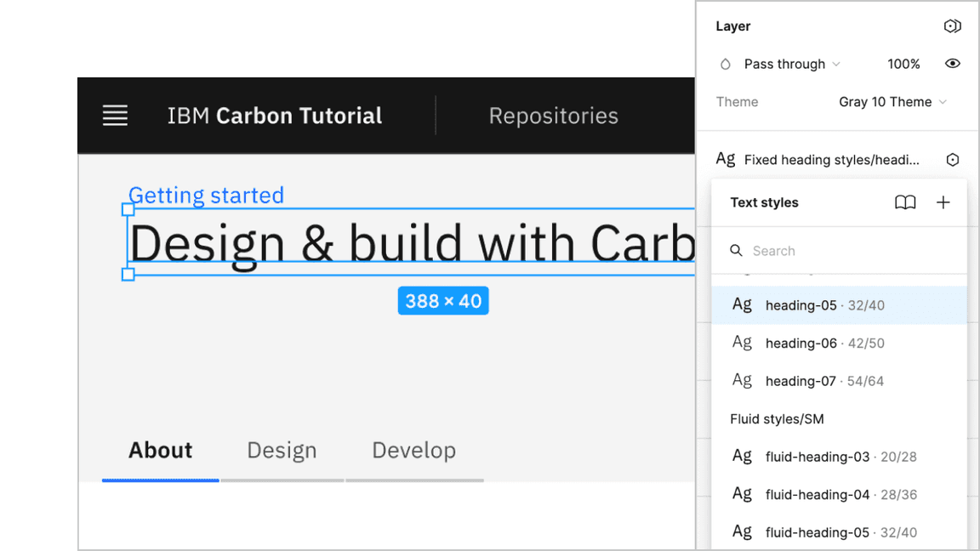Click the blend mode droplet icon
This screenshot has height=551, width=980.
point(725,64)
